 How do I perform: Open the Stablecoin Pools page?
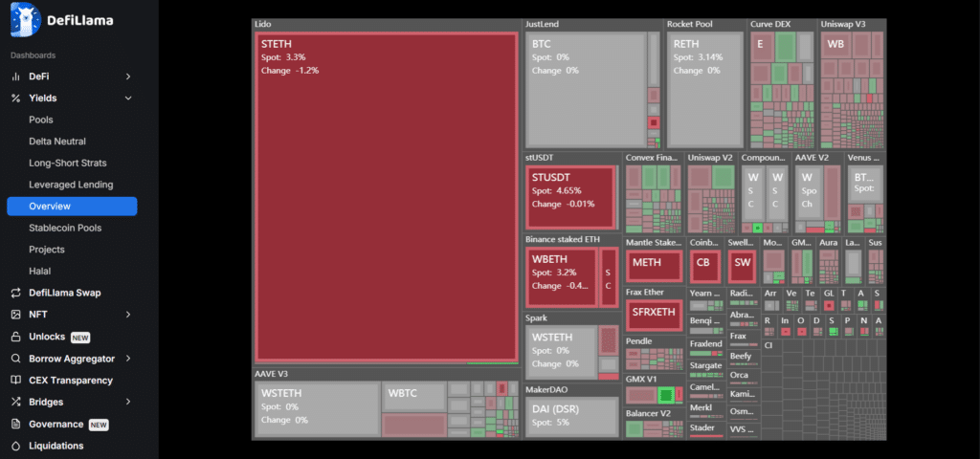point(65,228)
